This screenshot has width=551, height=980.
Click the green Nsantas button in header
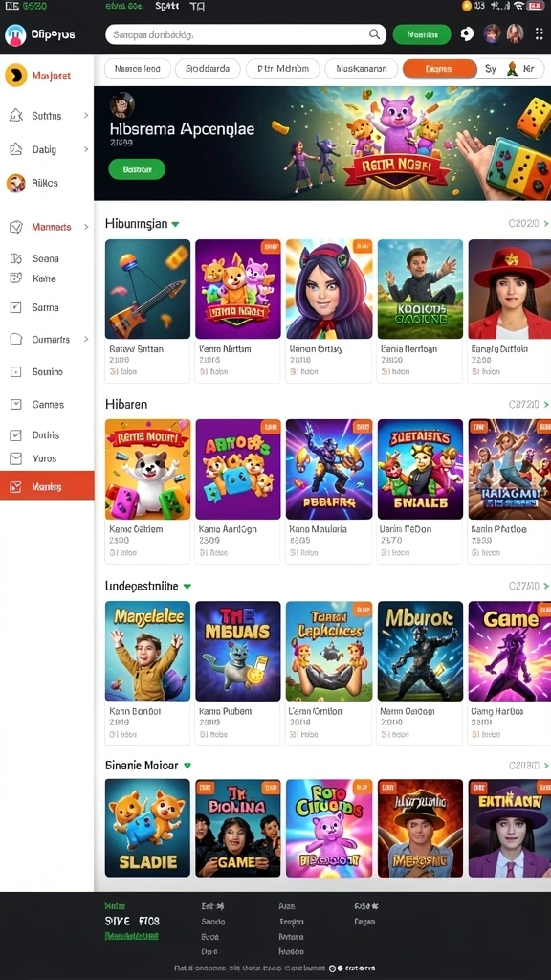(422, 35)
